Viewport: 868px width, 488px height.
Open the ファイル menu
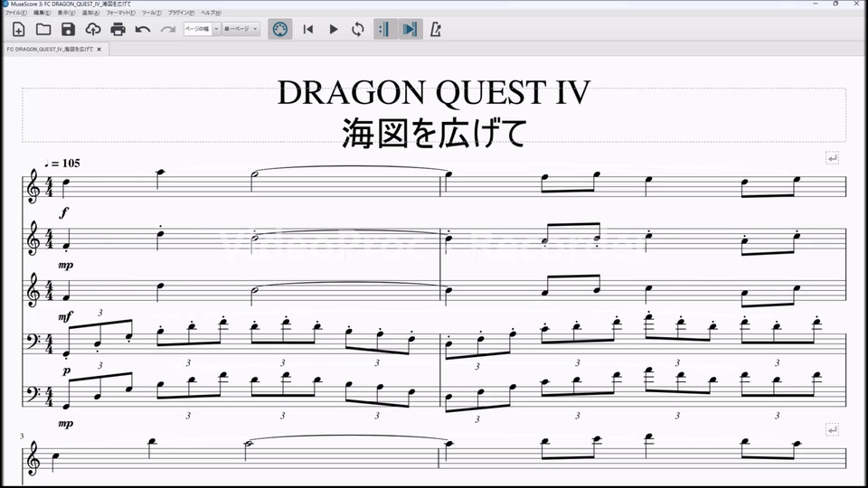(x=15, y=13)
